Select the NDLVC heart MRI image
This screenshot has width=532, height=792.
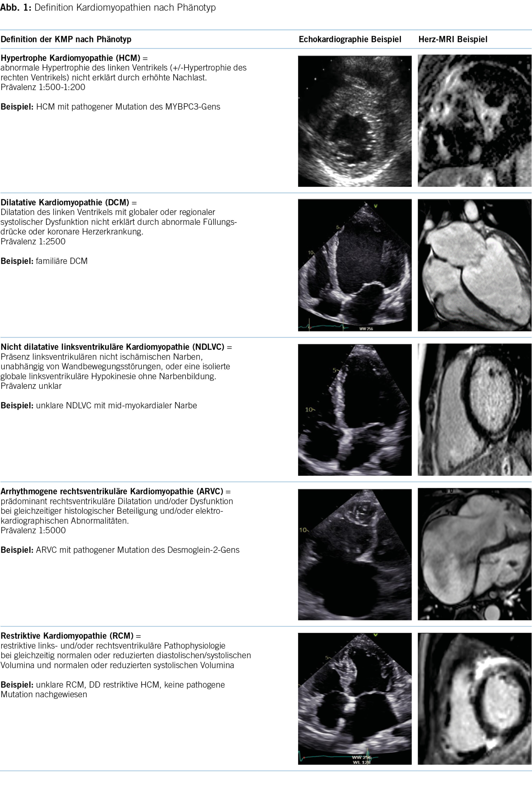pos(474,410)
